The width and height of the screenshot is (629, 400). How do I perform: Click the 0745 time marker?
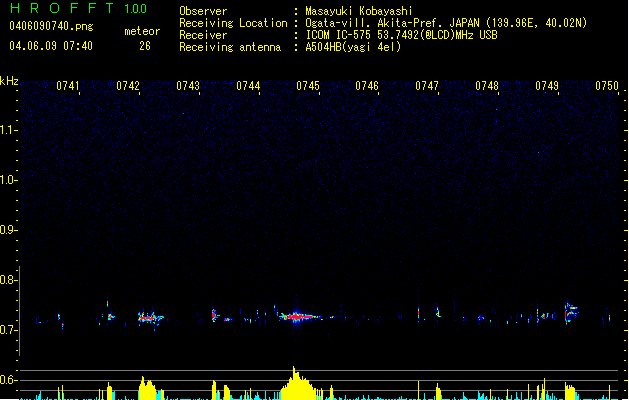(308, 86)
